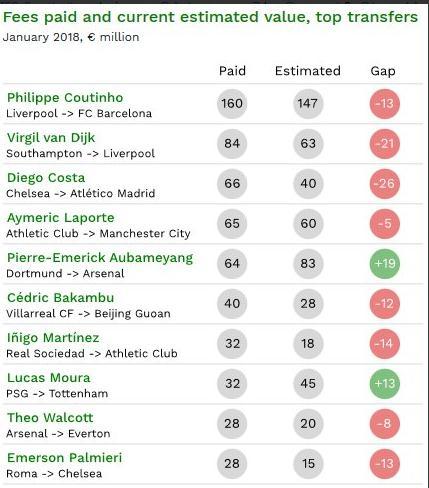Click the chart title text

210,17
